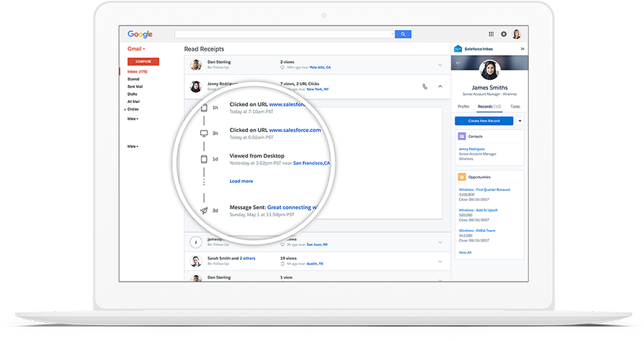Click the tablet device icon at 1d
Screen dimensions: 644x341
[x=204, y=159]
